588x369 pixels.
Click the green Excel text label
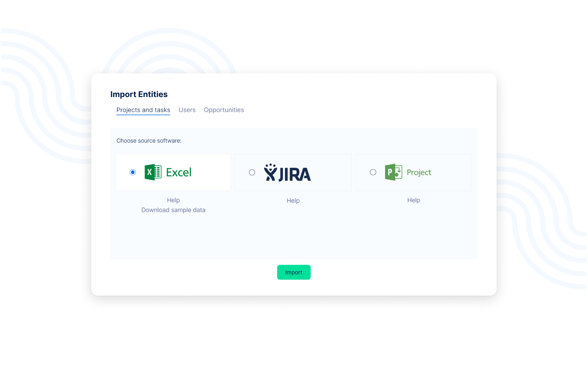178,173
